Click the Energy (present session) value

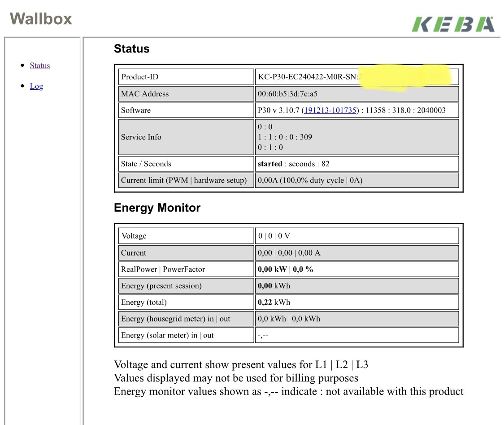pos(274,286)
